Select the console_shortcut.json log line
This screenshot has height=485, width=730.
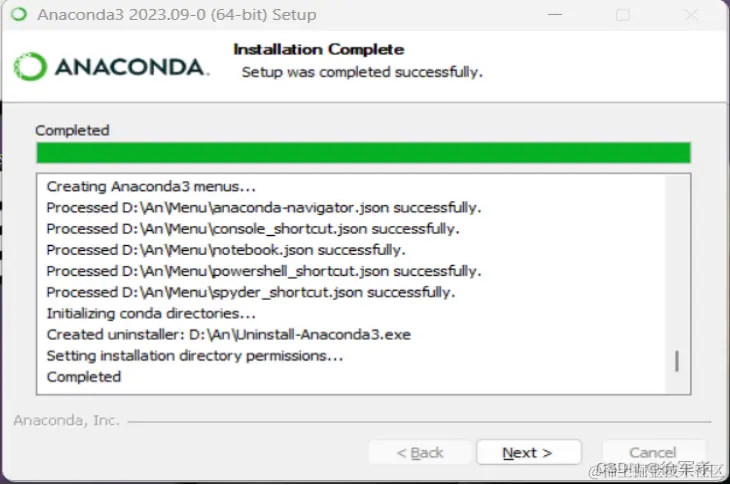tap(253, 229)
